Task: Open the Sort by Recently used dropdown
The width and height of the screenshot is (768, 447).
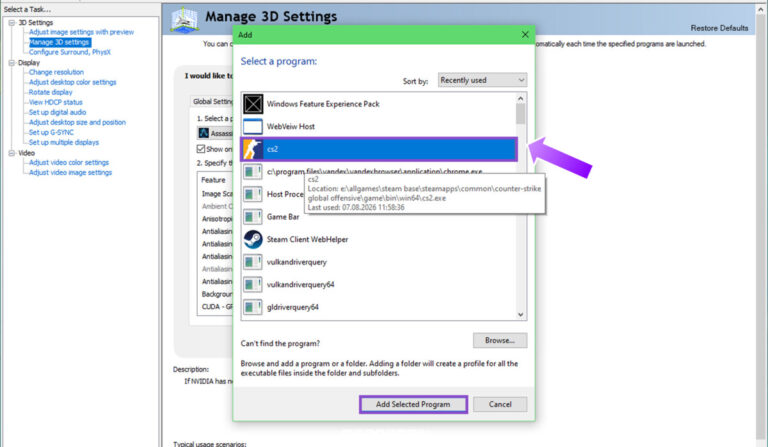Action: coord(482,80)
